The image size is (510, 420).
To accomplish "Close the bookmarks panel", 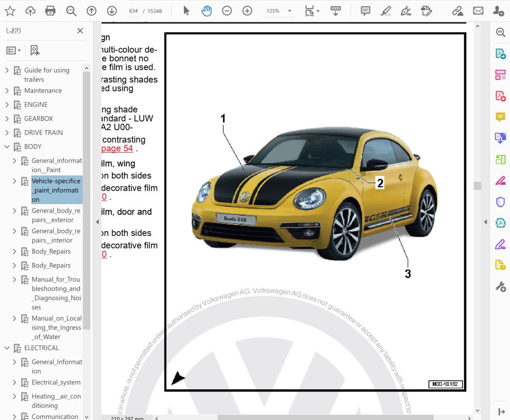I will pos(80,31).
